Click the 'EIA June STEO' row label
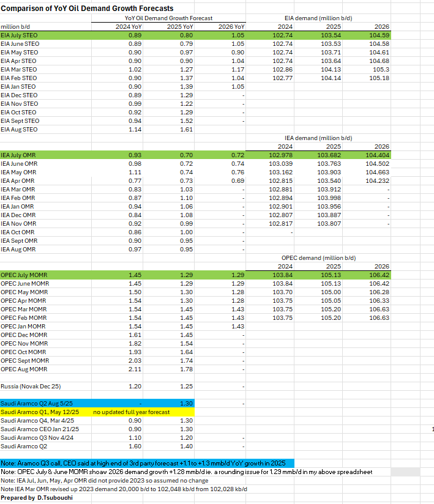Viewport: 434px width, 504px height. 20,44
